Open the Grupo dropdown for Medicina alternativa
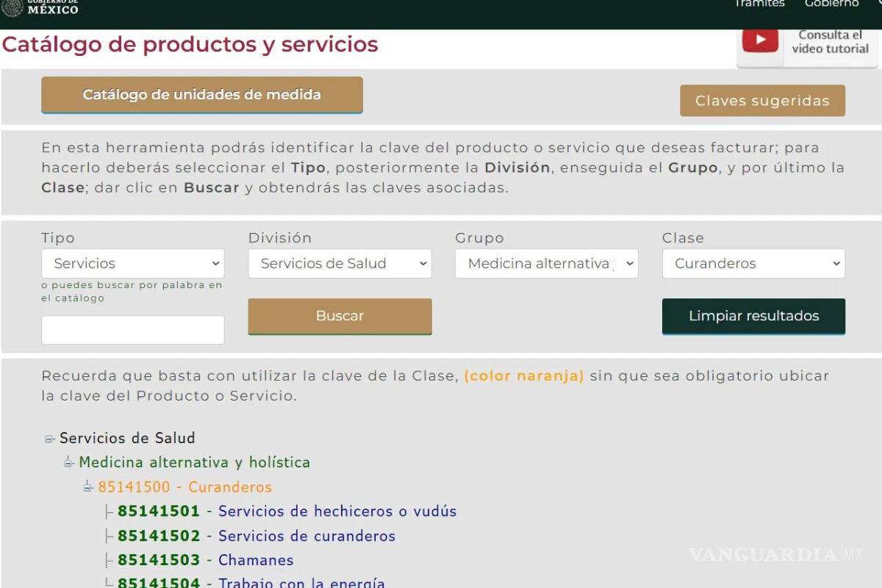882x588 pixels. pos(546,263)
